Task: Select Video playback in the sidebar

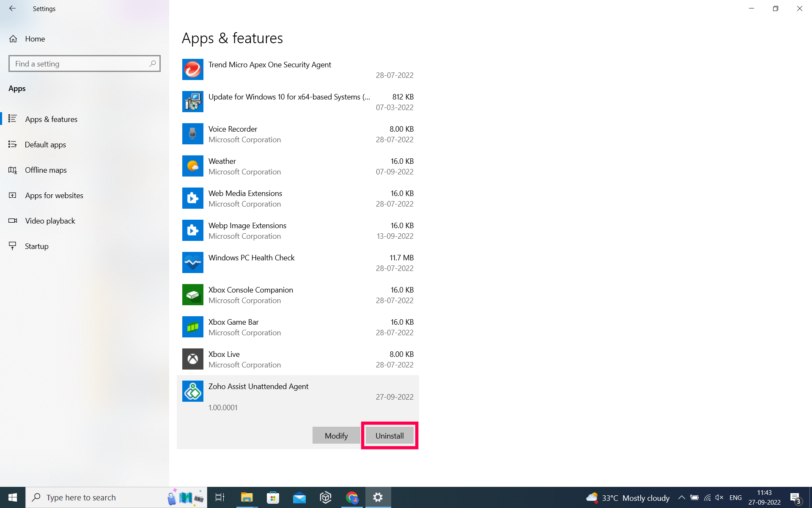Action: (49, 221)
